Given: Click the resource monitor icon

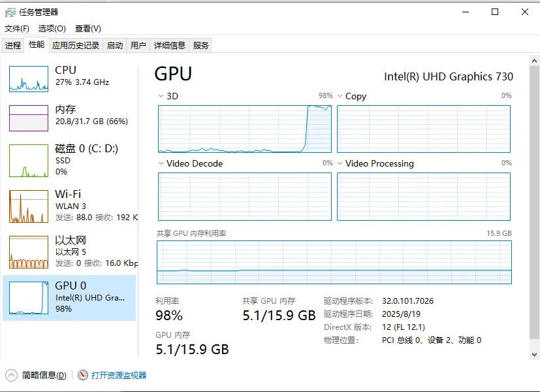Looking at the screenshot, I should 83,375.
